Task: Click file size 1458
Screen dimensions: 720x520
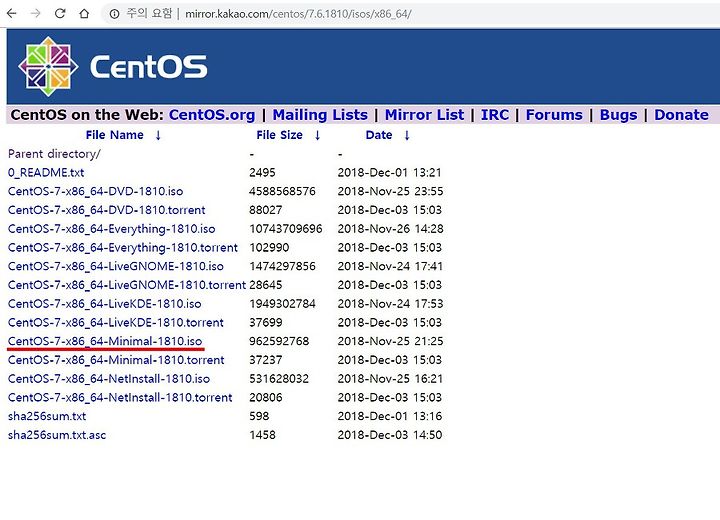Action: (x=262, y=435)
